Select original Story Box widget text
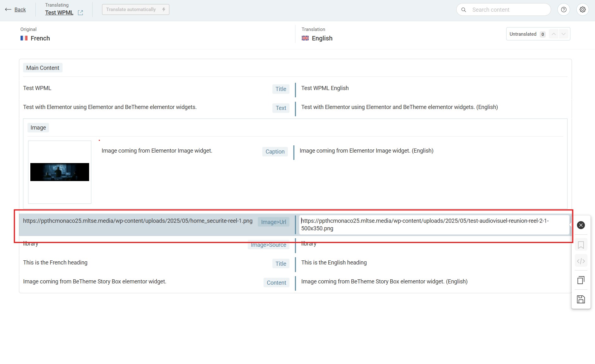This screenshot has height=364, width=595. 95,282
